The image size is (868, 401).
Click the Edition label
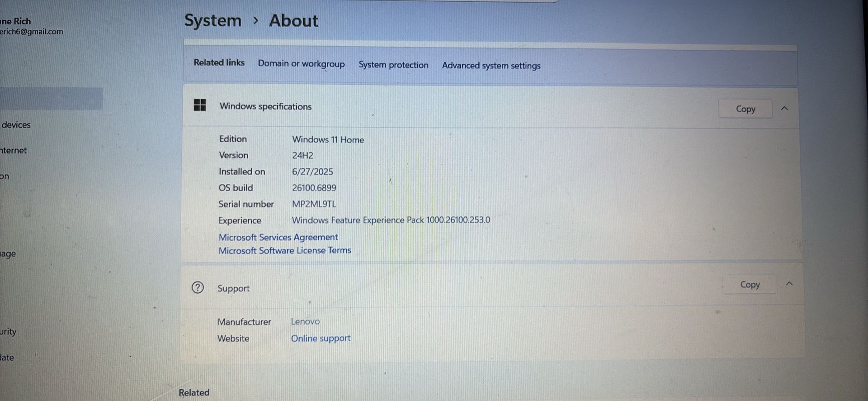(233, 139)
